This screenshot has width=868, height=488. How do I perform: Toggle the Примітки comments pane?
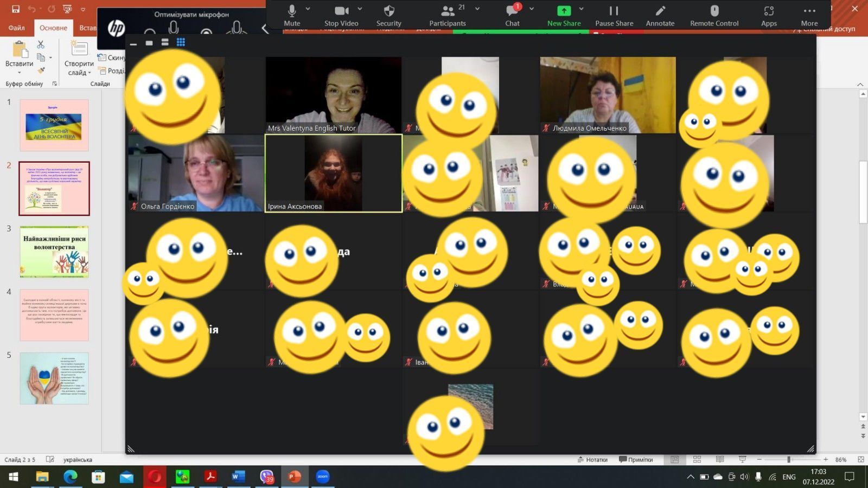636,460
